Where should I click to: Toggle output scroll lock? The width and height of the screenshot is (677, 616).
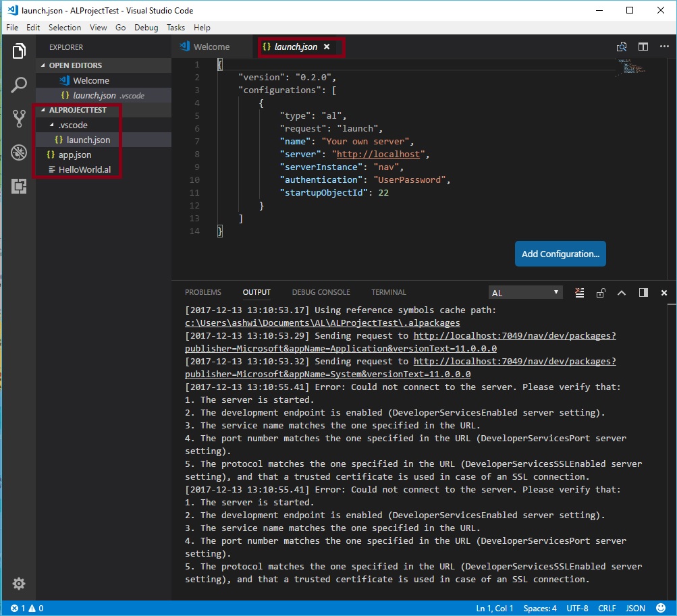click(x=601, y=293)
